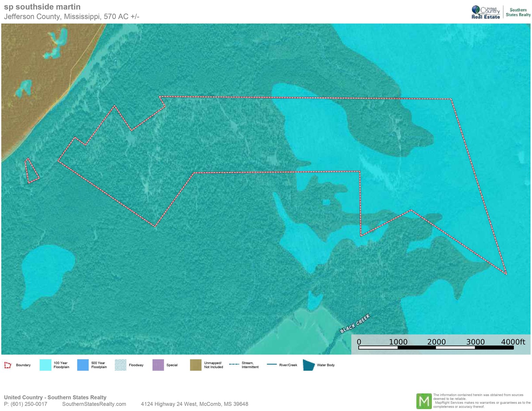Viewport: 532px width, 411px height.
Task: Open the SouthernStatesRealty.com website link
Action: click(94, 404)
